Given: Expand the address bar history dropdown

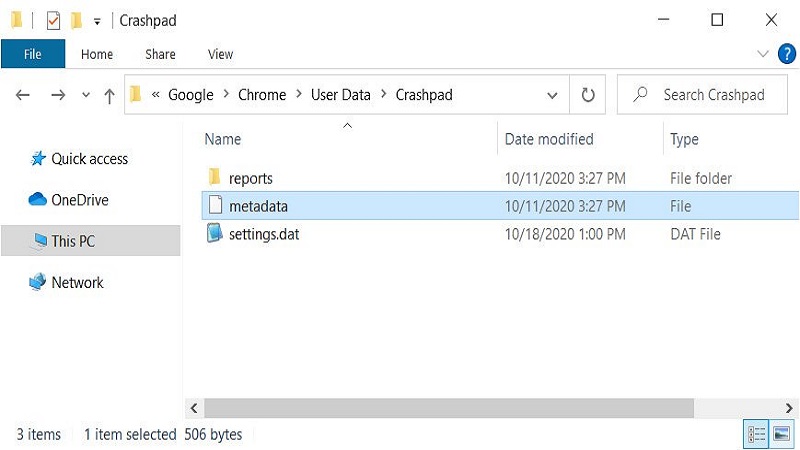Looking at the screenshot, I should [x=552, y=95].
